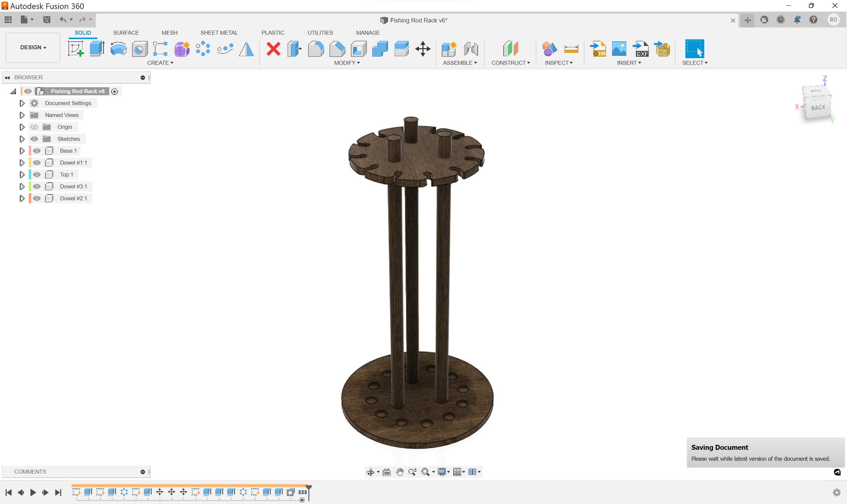This screenshot has width=847, height=504.
Task: Activate the Extrude tool
Action: (97, 49)
